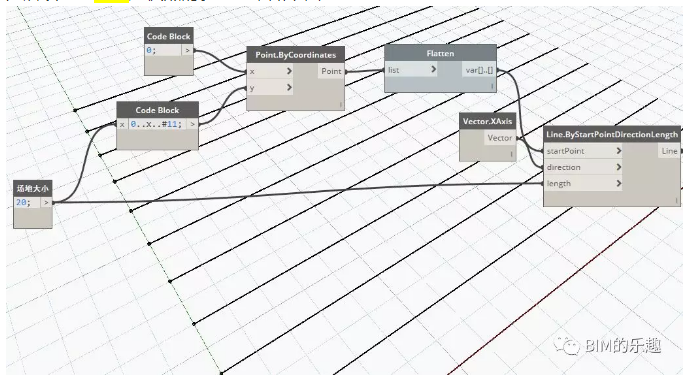
Task: Click the Vector.XAxis node title
Action: 487,121
